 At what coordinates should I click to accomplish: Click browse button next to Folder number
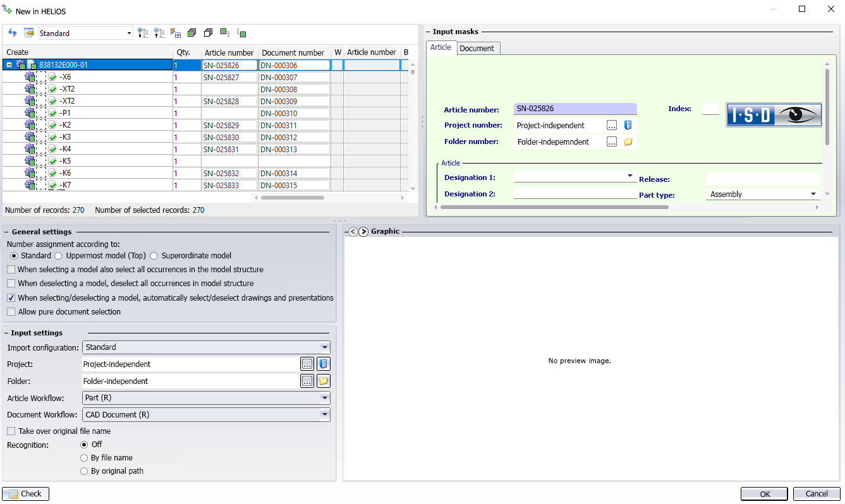pos(612,141)
